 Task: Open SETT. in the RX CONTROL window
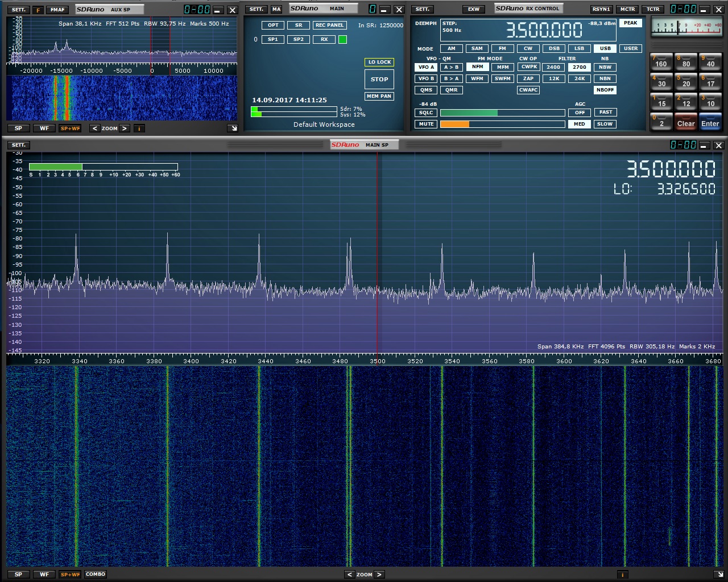tap(423, 9)
